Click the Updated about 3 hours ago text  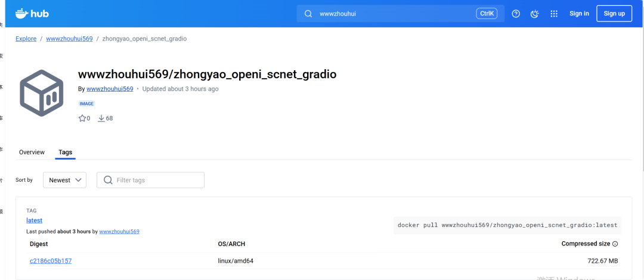pos(180,89)
